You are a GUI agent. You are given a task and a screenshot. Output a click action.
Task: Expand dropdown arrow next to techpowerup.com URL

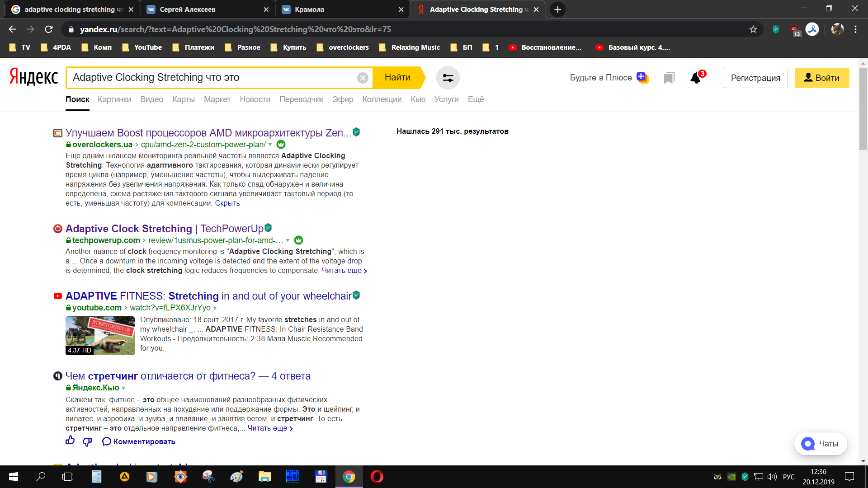click(288, 240)
